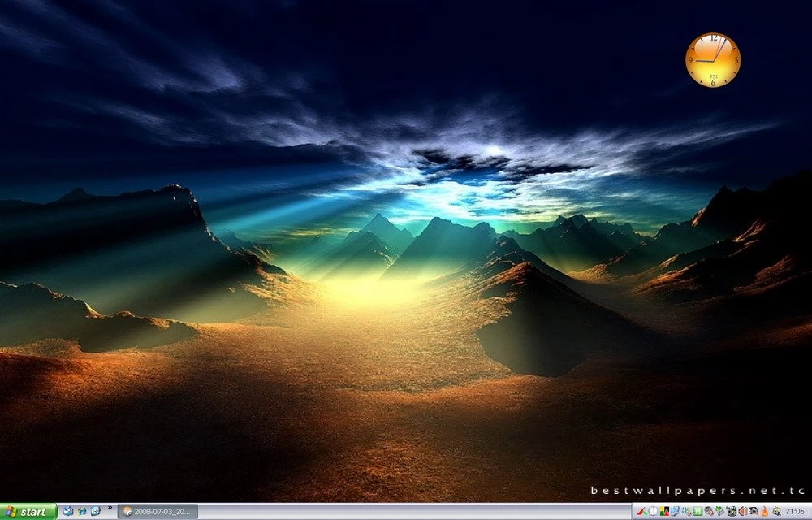Launch Internet Explorer from the Quick Launch bar

[81, 513]
